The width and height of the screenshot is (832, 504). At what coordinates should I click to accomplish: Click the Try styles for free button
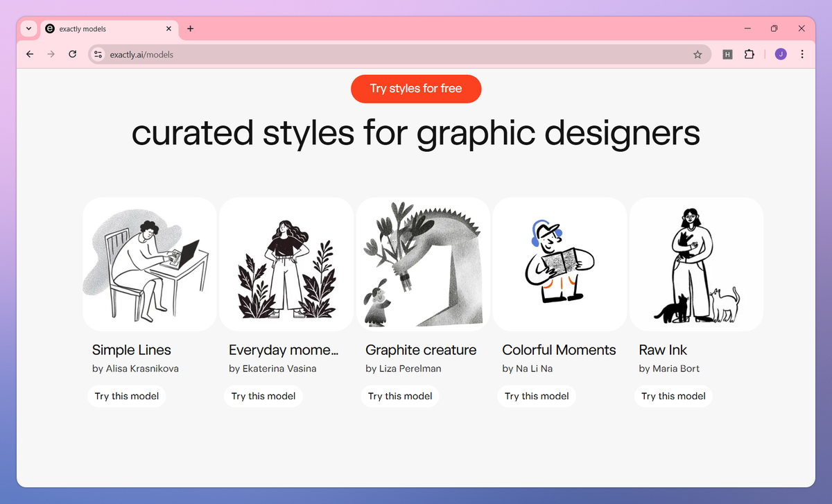point(415,89)
